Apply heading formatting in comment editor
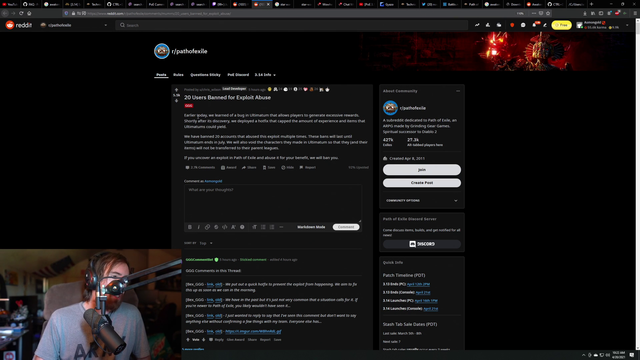 point(254,227)
